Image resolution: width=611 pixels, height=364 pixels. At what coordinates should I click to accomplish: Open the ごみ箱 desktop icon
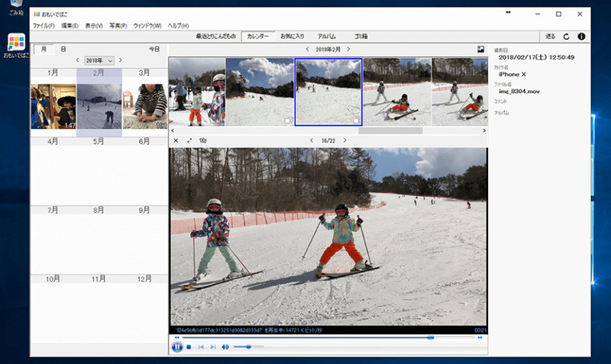[16, 8]
